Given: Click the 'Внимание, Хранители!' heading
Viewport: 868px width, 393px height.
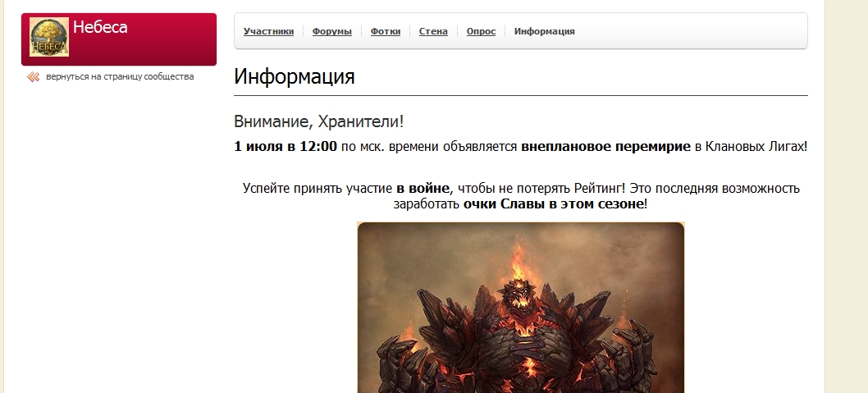Looking at the screenshot, I should (319, 121).
